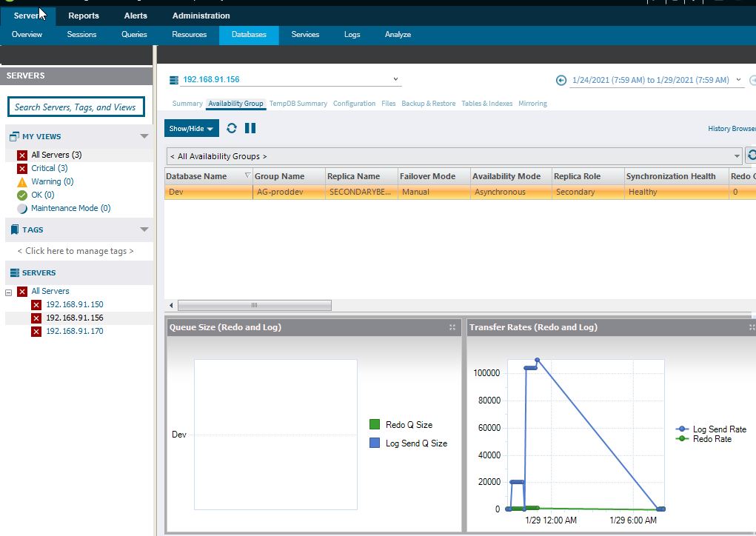Select the Databases tab
756x536 pixels.
tap(249, 35)
